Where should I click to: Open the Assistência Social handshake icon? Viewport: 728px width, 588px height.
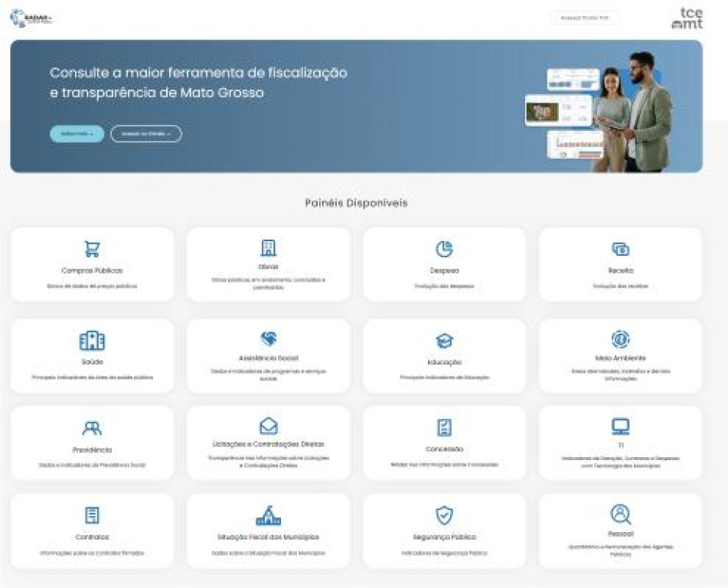(x=268, y=339)
